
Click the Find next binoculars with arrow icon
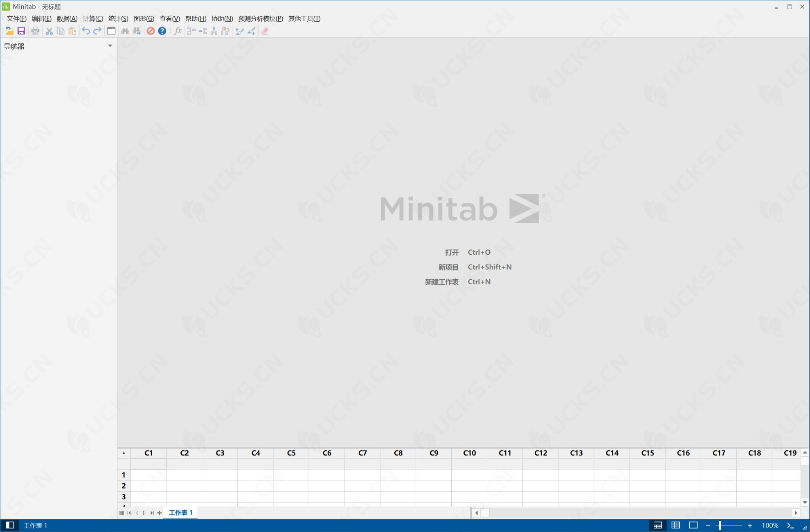(x=137, y=31)
